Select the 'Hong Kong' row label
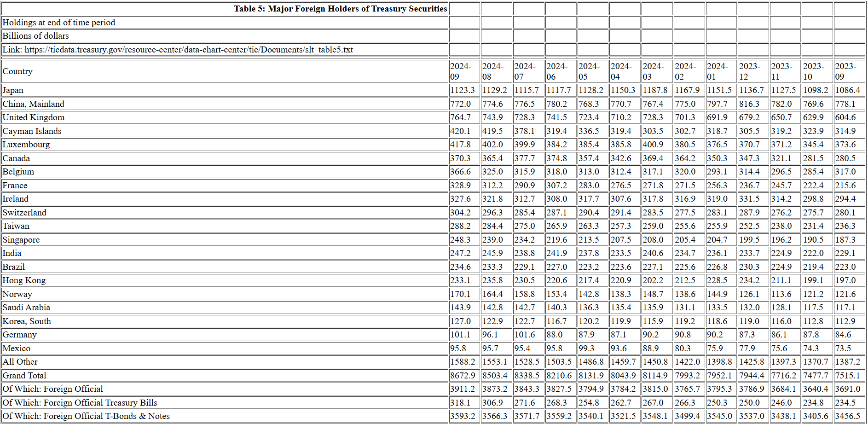The image size is (868, 424). (24, 280)
